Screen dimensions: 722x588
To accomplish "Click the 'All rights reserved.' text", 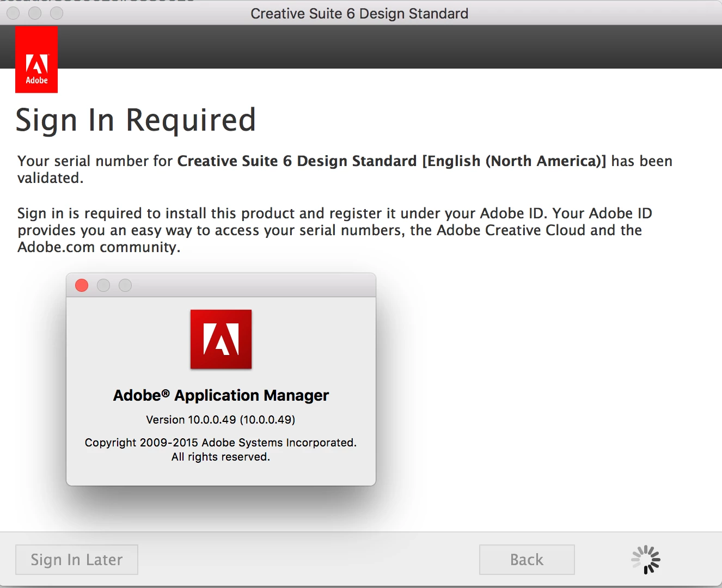I will (x=221, y=457).
